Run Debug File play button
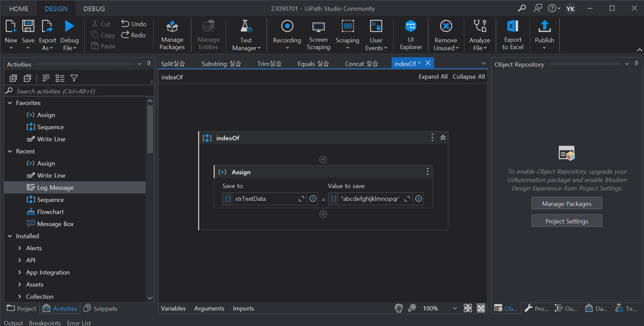The image size is (644, 326). [69, 26]
